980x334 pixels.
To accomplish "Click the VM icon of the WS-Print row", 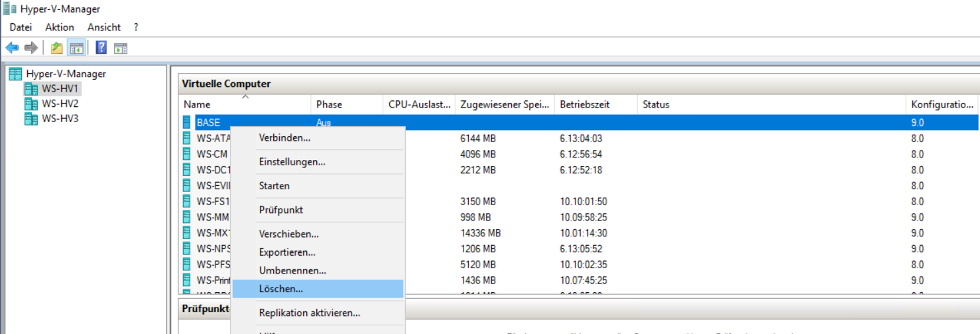I will (187, 280).
